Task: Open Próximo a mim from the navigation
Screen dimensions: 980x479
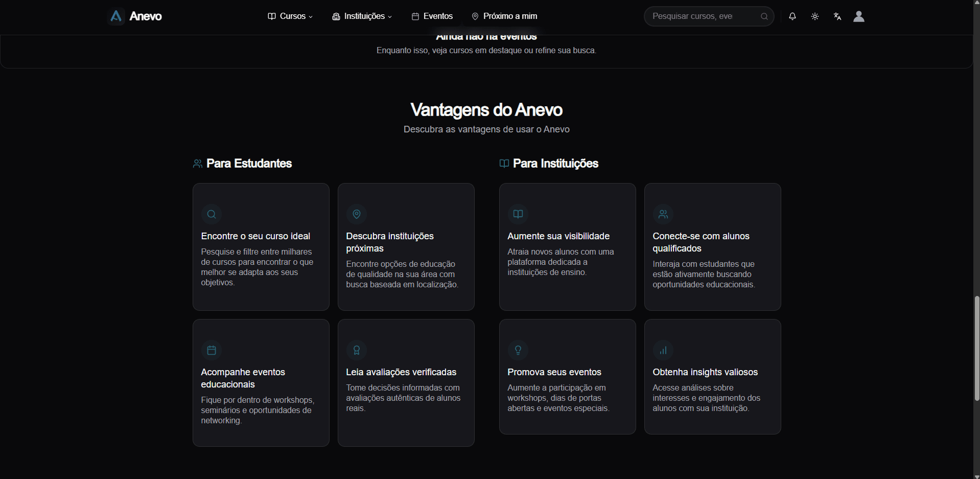Action: click(504, 16)
